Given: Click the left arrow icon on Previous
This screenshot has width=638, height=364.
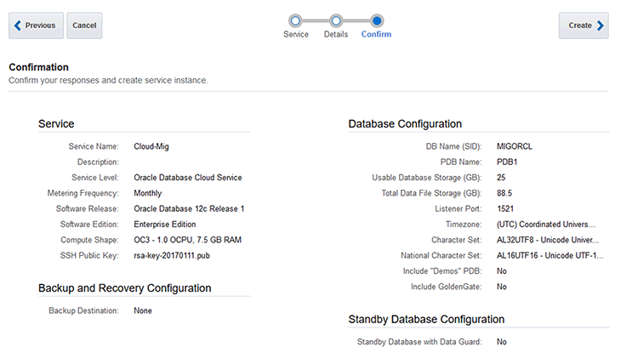Looking at the screenshot, I should pos(18,26).
